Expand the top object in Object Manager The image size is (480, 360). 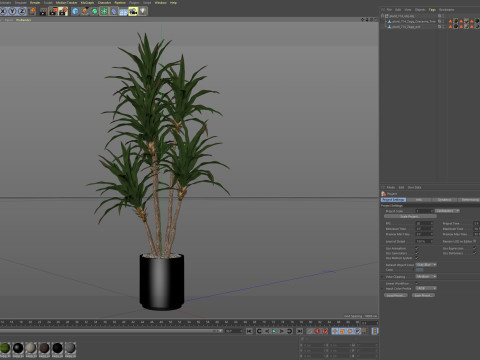[383, 16]
